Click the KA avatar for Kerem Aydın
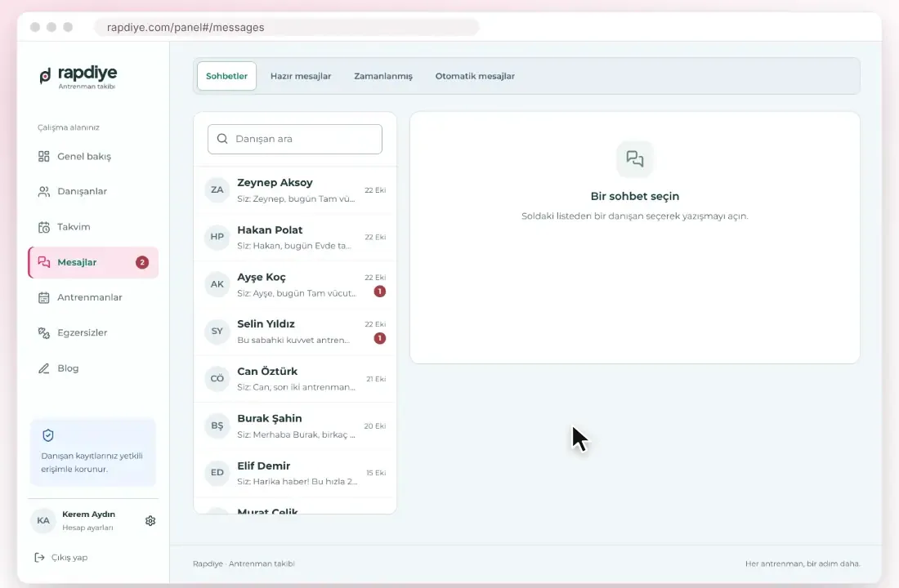This screenshot has width=899, height=588. pos(43,520)
